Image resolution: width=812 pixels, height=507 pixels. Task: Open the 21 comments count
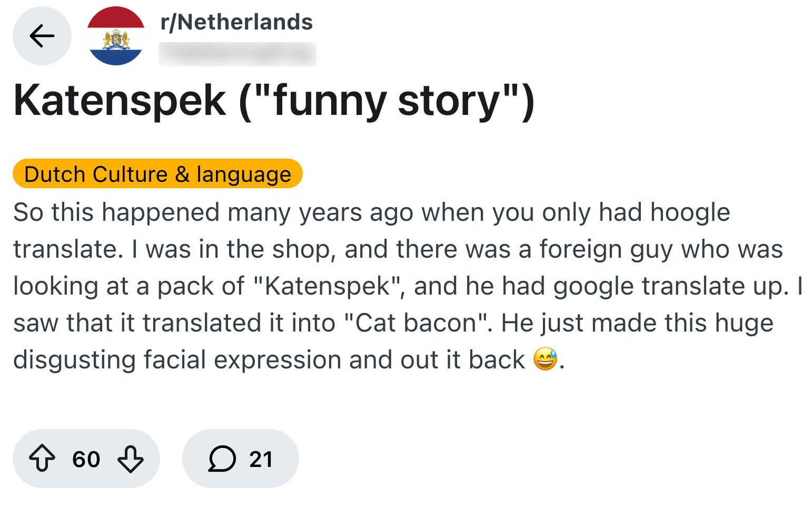point(261,459)
